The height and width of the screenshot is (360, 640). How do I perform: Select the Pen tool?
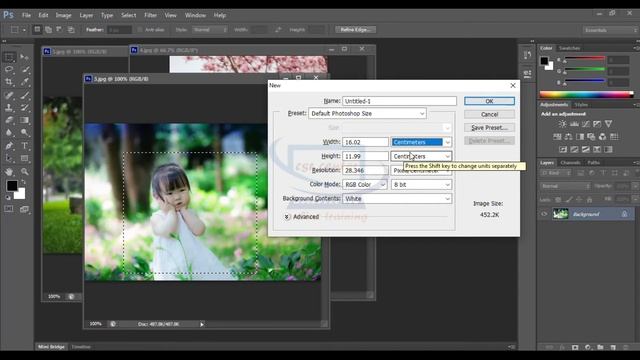(9, 146)
